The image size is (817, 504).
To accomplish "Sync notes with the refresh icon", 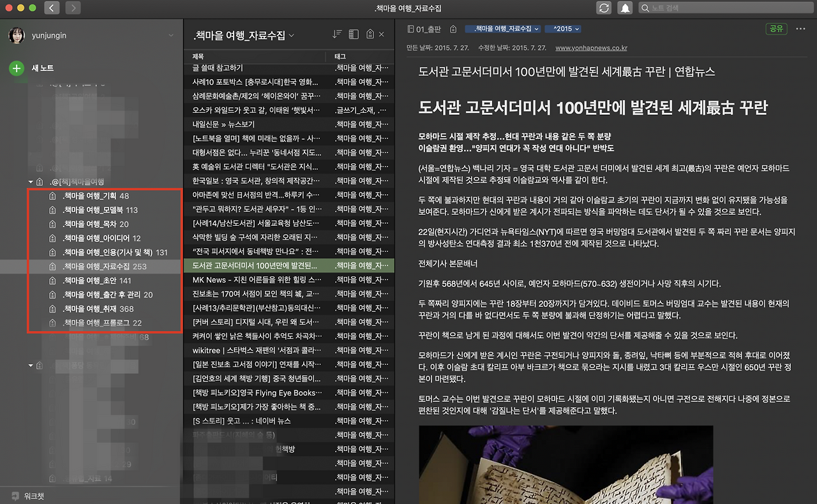I will [603, 8].
